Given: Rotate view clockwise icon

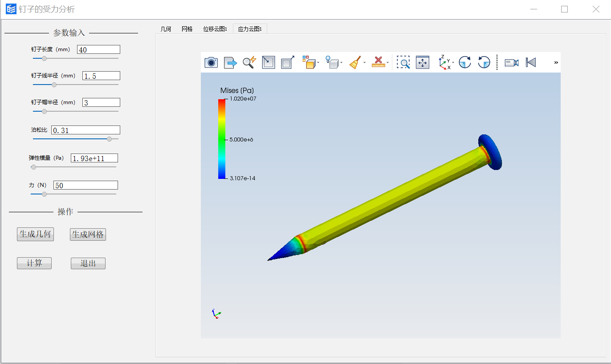Looking at the screenshot, I should (465, 63).
